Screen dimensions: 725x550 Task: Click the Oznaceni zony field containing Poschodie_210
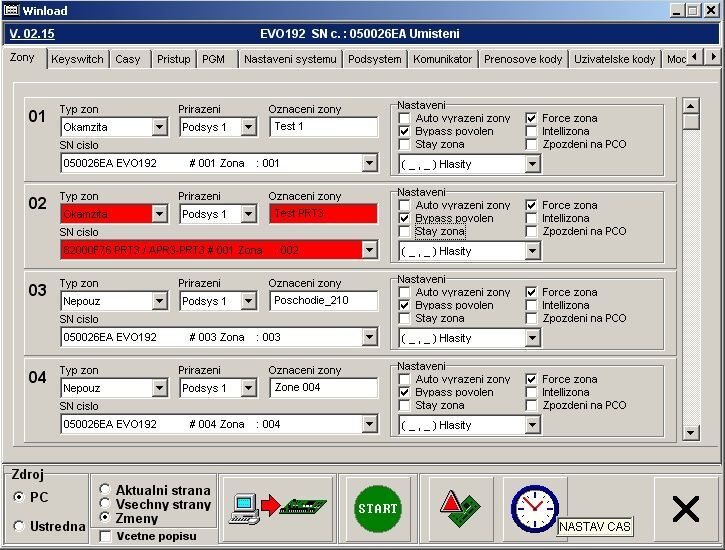coord(323,301)
